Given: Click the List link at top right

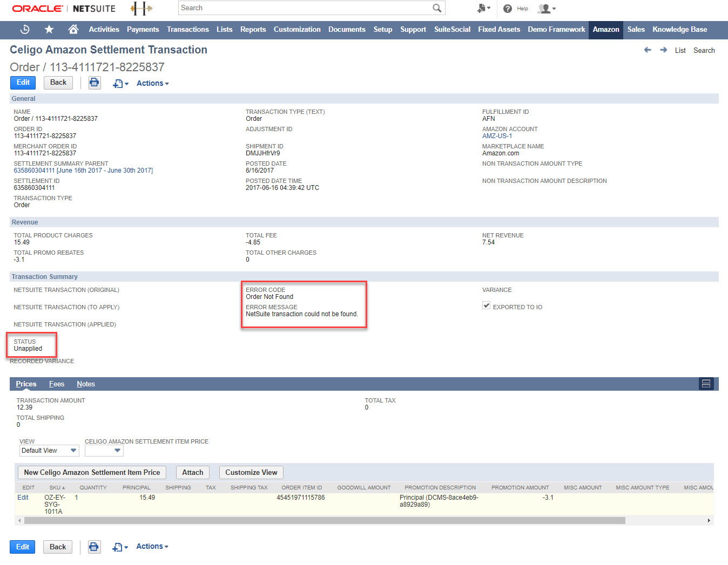Looking at the screenshot, I should (x=680, y=50).
